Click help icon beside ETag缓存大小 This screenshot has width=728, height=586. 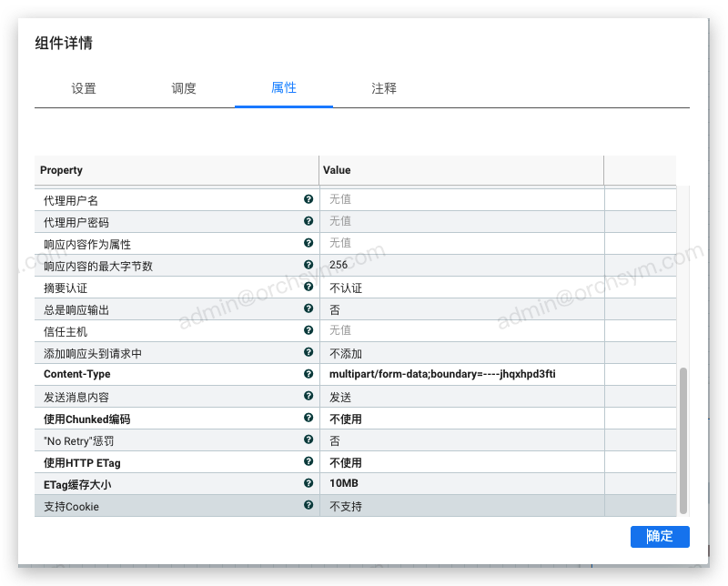(308, 483)
